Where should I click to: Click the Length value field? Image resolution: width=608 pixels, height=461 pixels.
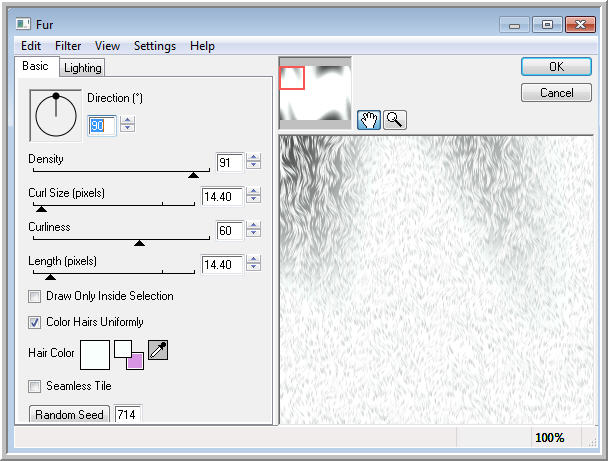point(222,265)
